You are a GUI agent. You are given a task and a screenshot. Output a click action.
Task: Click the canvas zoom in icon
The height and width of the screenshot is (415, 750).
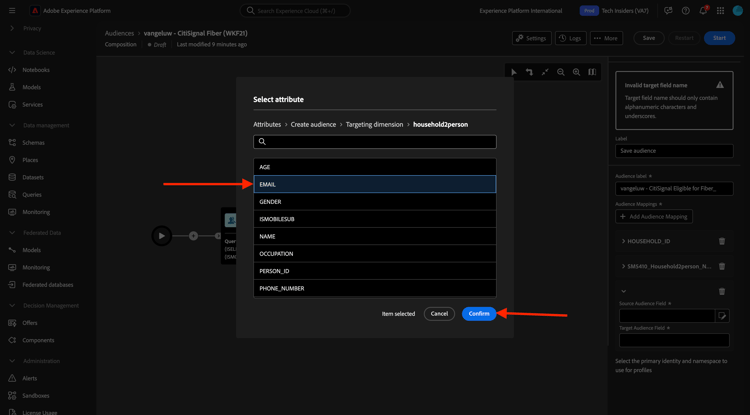(577, 72)
